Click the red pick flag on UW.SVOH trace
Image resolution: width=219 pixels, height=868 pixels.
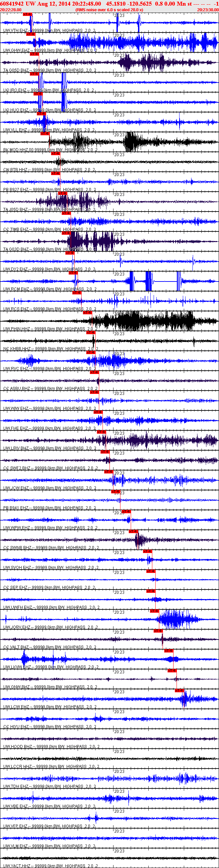(147, 551)
